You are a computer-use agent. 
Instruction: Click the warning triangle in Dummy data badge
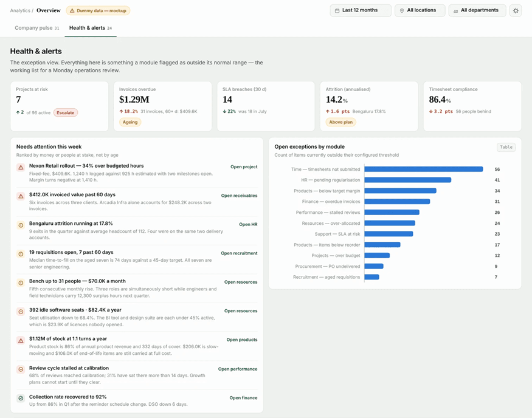72,11
